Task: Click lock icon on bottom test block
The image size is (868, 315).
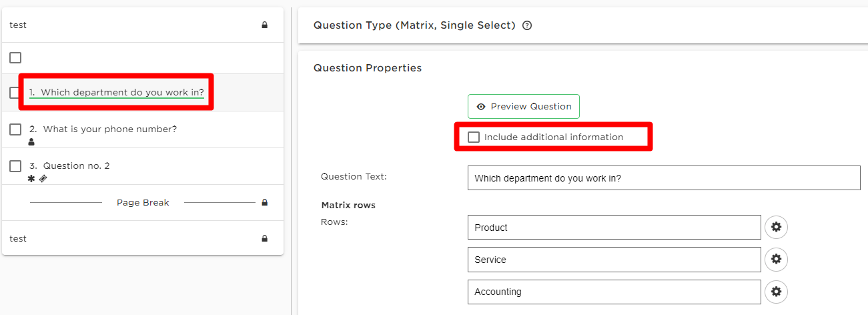Action: coord(265,239)
